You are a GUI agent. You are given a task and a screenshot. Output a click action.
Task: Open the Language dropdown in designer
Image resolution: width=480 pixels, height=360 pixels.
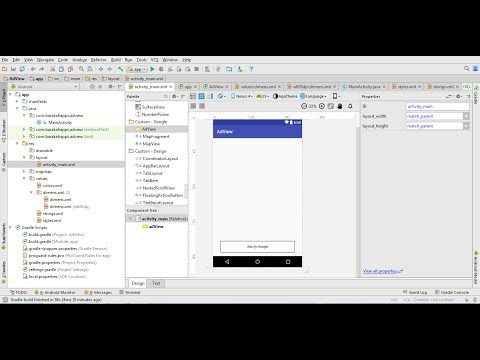313,96
